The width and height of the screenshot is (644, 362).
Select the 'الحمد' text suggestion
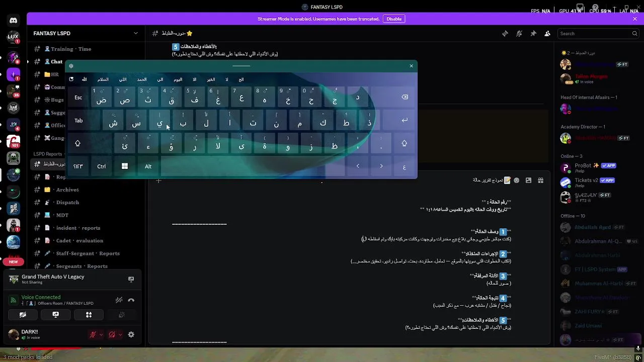(142, 79)
